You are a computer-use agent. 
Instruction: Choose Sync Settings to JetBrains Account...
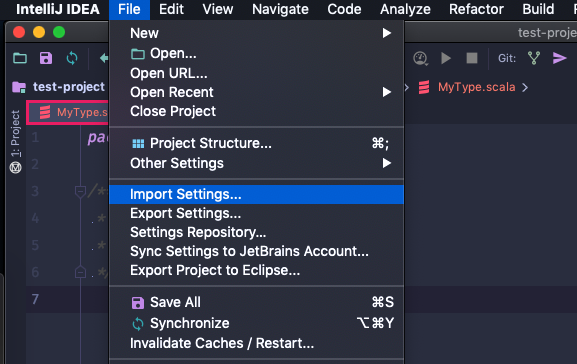coord(256,251)
